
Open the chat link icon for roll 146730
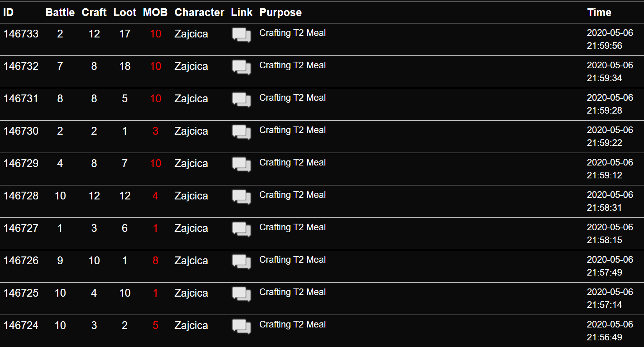241,132
